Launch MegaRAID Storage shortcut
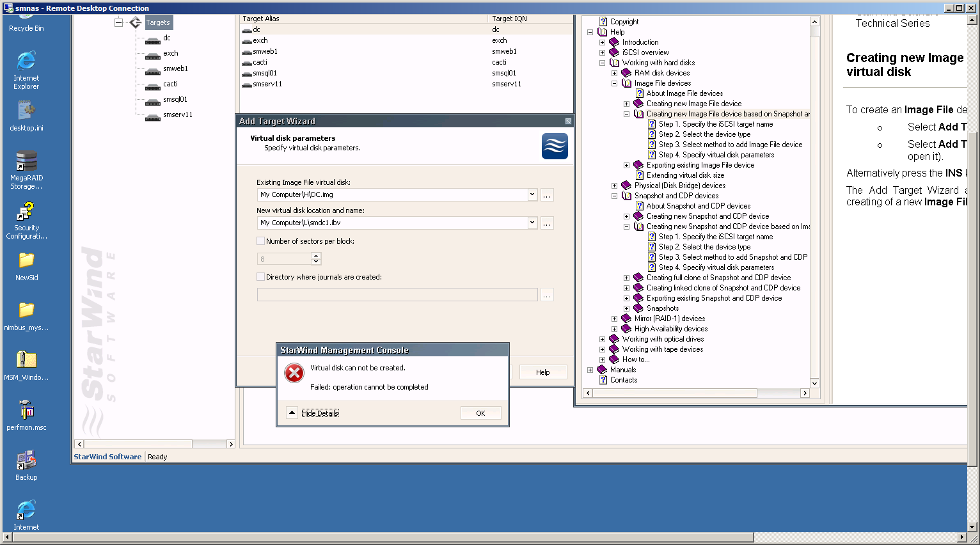Image resolution: width=980 pixels, height=545 pixels. pyautogui.click(x=26, y=170)
